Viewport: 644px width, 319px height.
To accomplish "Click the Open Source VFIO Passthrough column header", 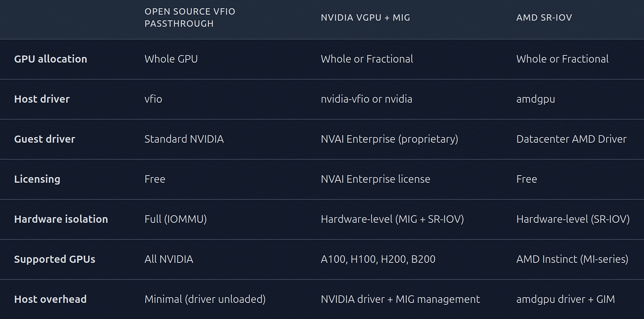I will tap(190, 17).
